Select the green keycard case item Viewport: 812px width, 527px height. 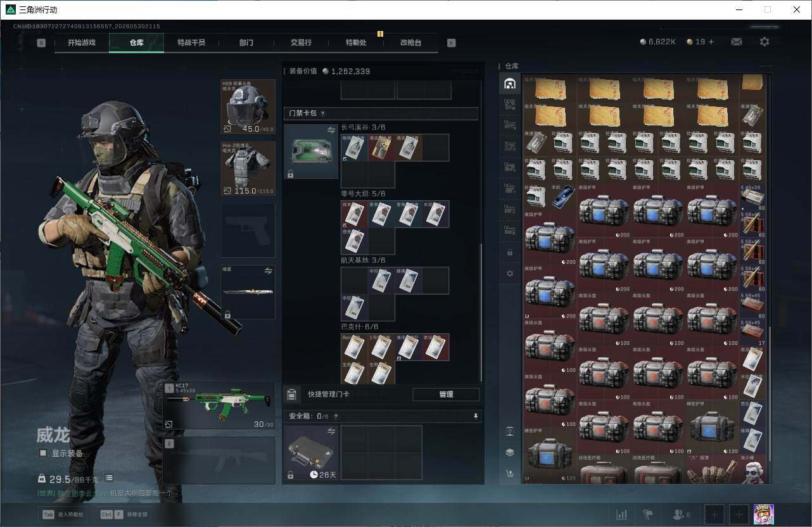click(311, 151)
